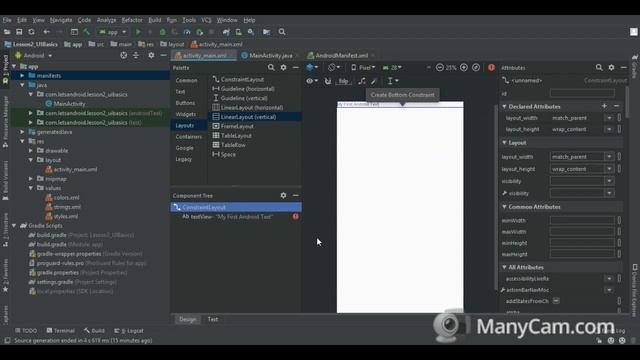Click the back navigation arrow icon
Image resolution: width=640 pixels, height=360 pixels.
pyautogui.click(x=47, y=32)
